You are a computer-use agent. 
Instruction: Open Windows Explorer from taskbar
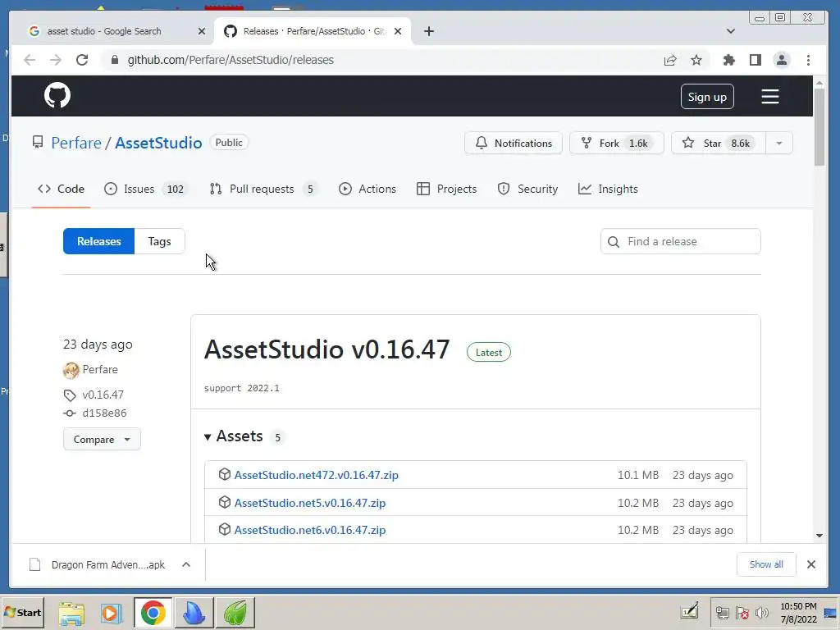point(71,613)
